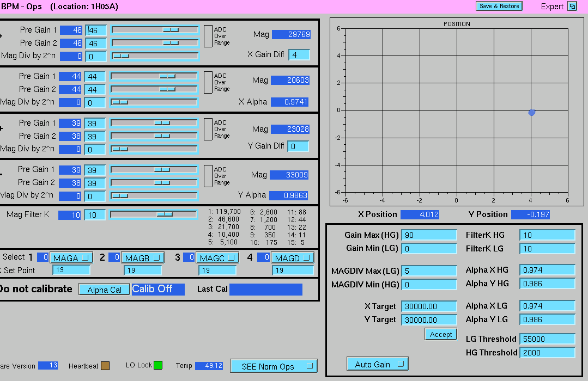Click the blank Last Cal readout field

265,289
